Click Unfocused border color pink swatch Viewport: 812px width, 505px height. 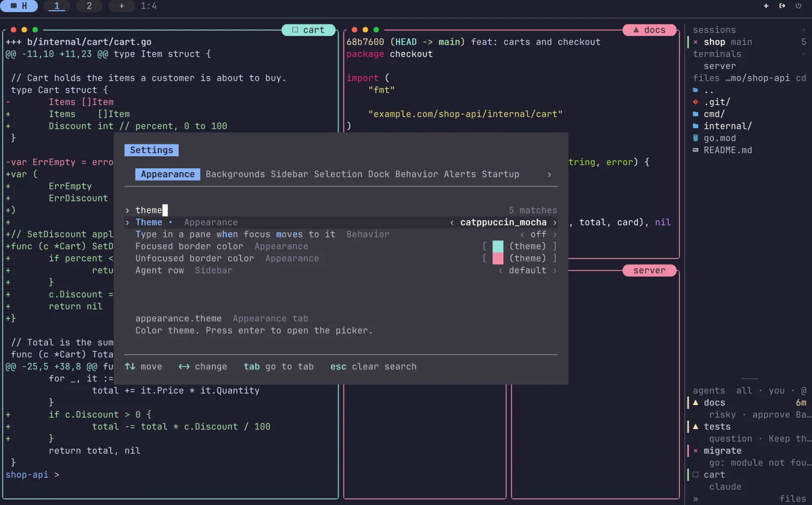pyautogui.click(x=498, y=259)
